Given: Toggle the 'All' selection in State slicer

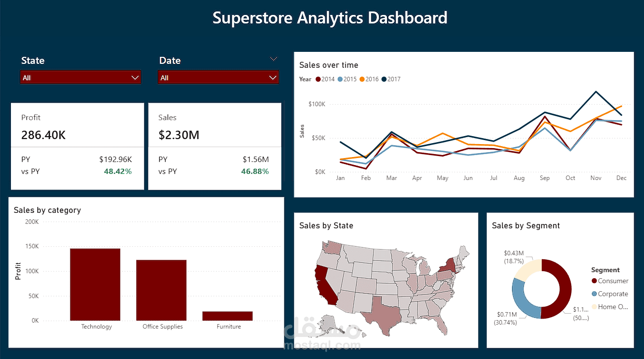Looking at the screenshot, I should [27, 77].
